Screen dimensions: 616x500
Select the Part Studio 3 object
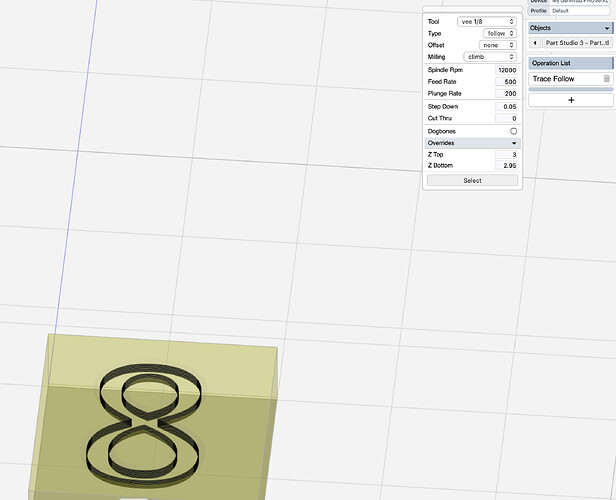576,43
